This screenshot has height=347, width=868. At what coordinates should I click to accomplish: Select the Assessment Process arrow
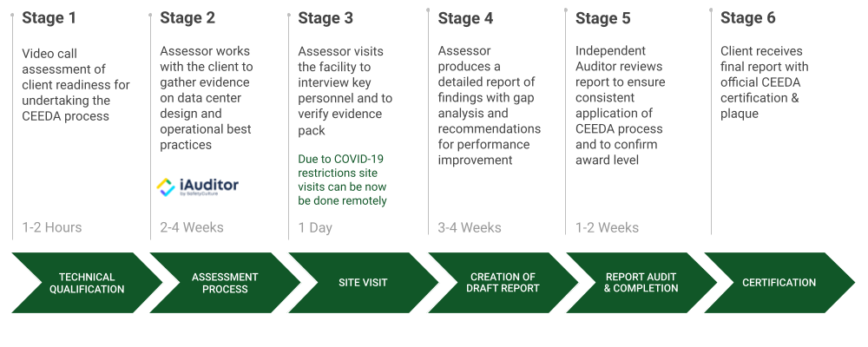225,283
